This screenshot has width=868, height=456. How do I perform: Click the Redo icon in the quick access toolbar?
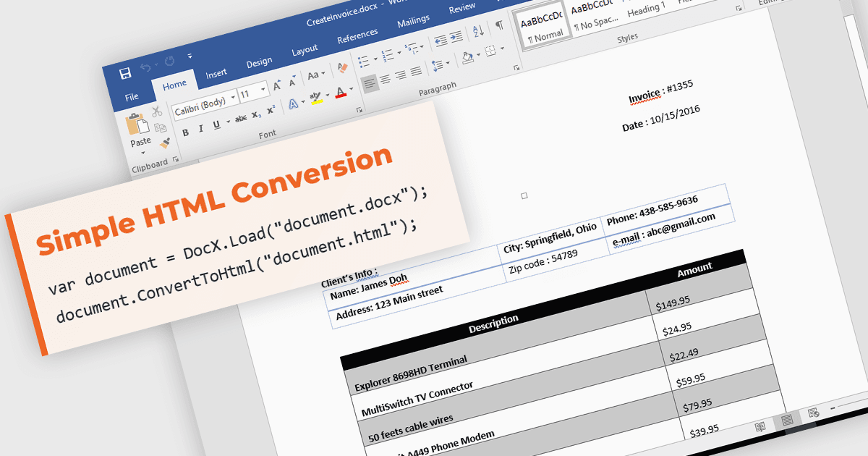(x=169, y=62)
